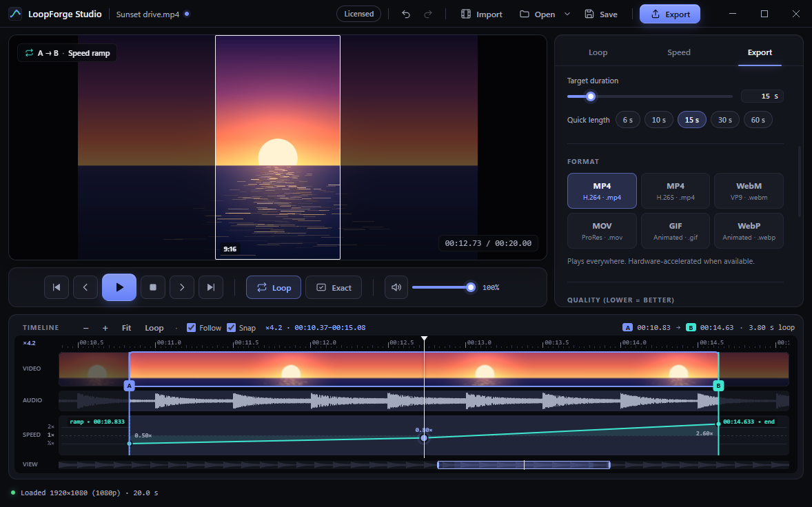
Task: Jump to the start of the clip
Action: 57,287
